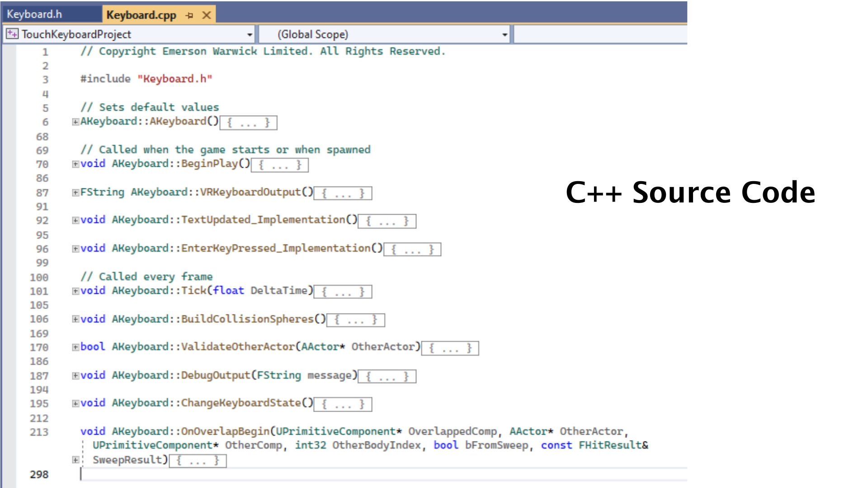This screenshot has height=488, width=868.
Task: Expand the BuildCollisionSpheres function
Action: click(75, 319)
